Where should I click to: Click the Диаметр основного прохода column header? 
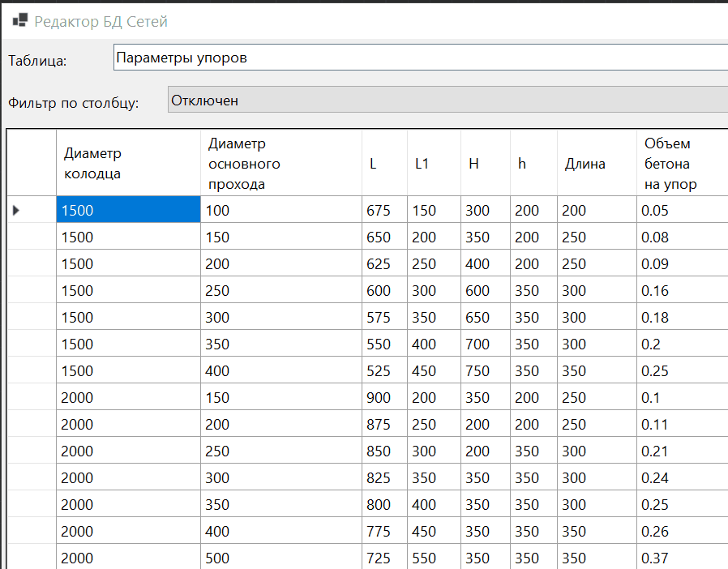coord(280,163)
